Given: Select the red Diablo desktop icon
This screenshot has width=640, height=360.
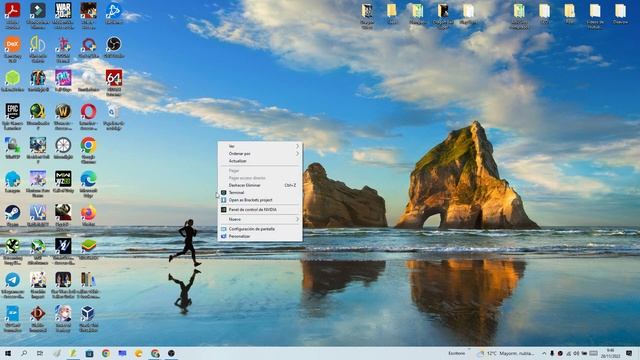Looking at the screenshot, I should 38,313.
